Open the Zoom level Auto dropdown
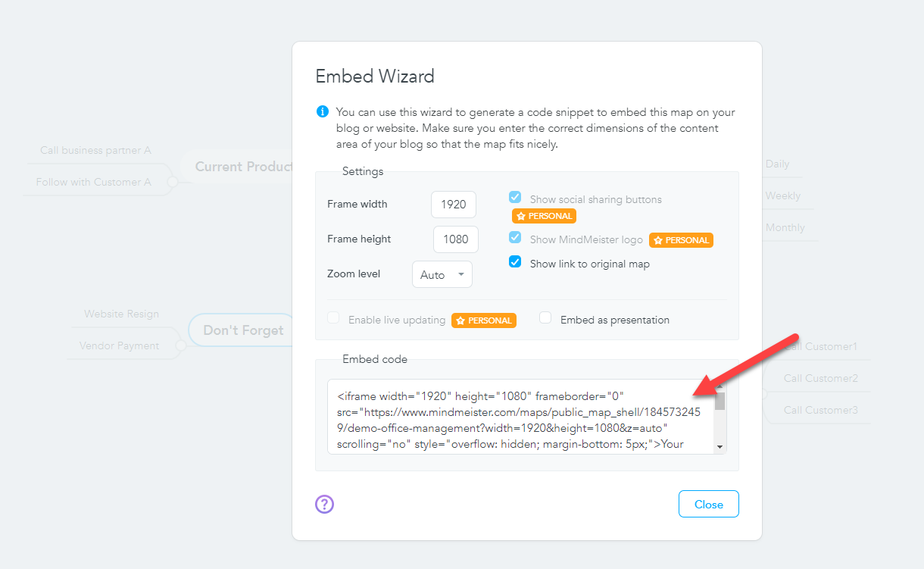 coord(442,274)
